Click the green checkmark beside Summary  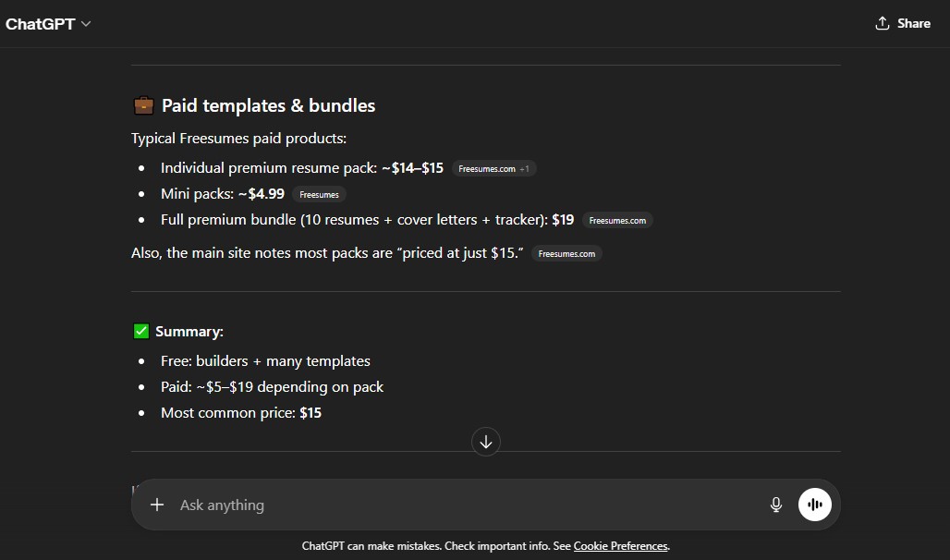140,331
